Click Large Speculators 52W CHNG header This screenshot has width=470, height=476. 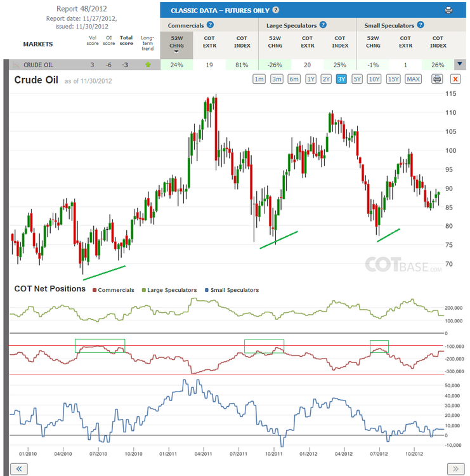275,42
